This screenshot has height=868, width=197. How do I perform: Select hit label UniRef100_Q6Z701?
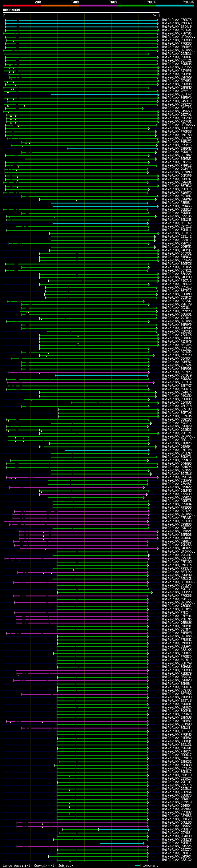pyautogui.click(x=177, y=115)
